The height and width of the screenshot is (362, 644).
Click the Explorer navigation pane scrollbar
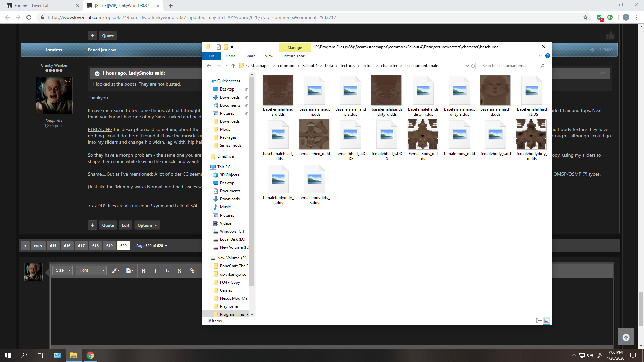(x=252, y=181)
